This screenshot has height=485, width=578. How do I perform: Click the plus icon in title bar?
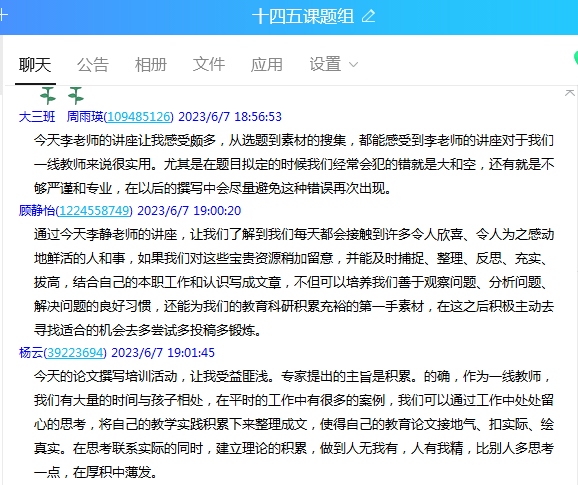[x=3, y=15]
